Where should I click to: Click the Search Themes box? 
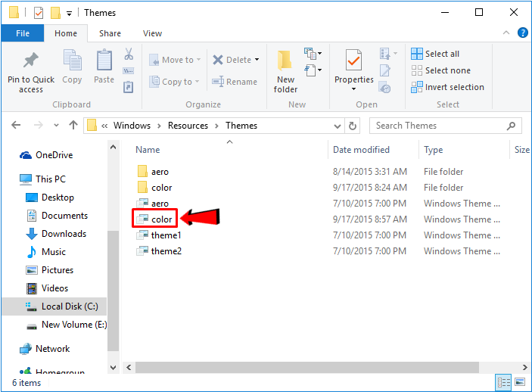click(445, 126)
